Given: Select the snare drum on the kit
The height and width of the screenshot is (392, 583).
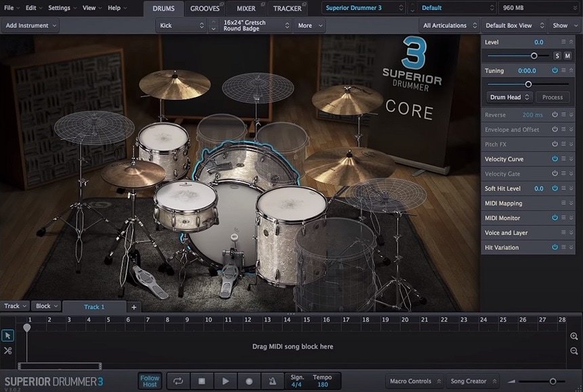Looking at the screenshot, I should [185, 205].
